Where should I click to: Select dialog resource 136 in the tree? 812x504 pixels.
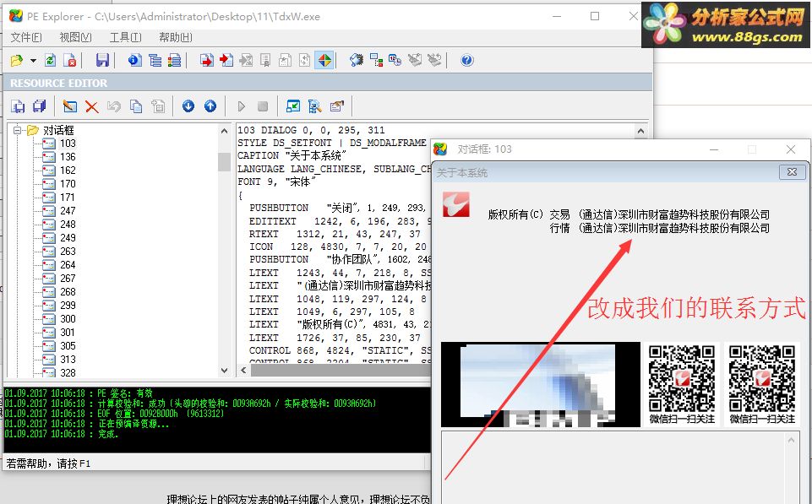point(68,157)
